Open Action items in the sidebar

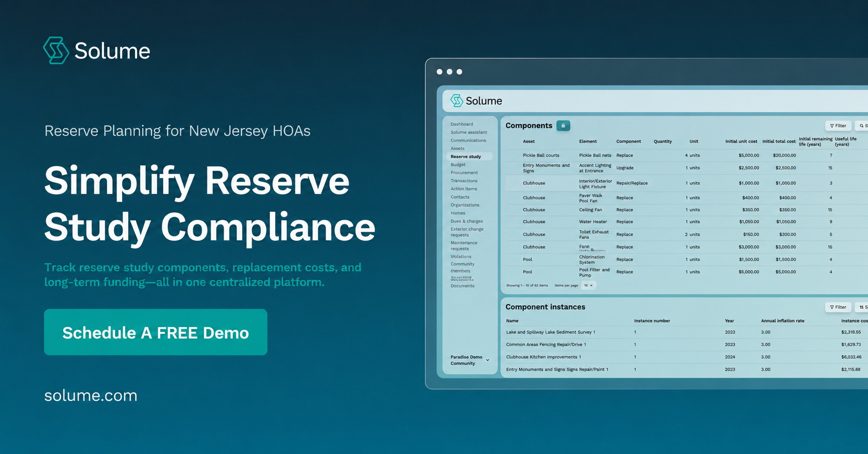(464, 189)
